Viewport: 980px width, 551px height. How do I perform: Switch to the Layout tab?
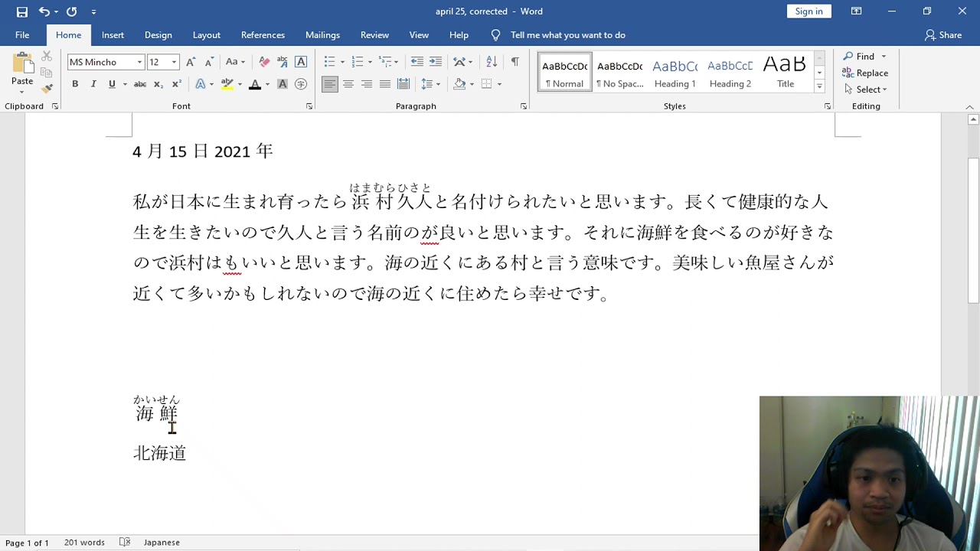207,35
